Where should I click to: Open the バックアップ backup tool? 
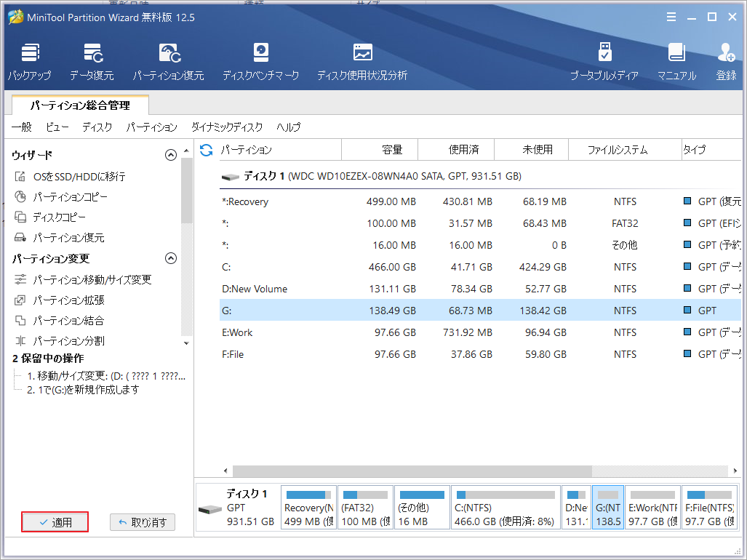29,61
